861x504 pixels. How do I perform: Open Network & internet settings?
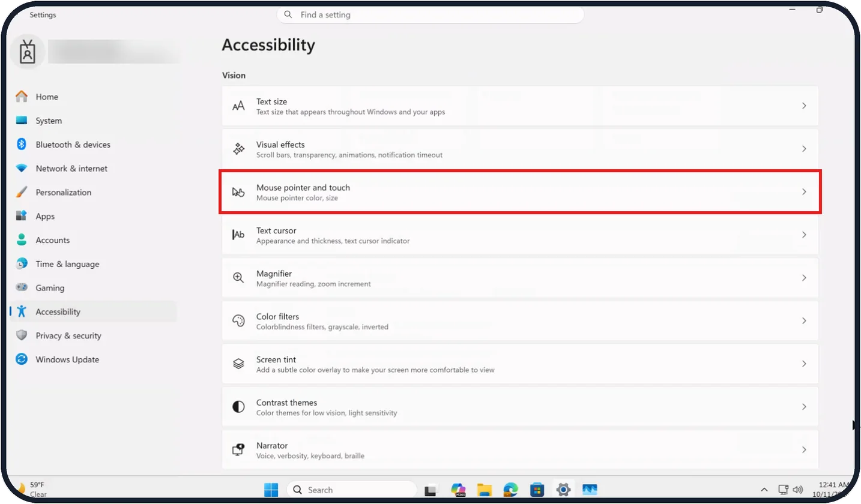point(93,169)
